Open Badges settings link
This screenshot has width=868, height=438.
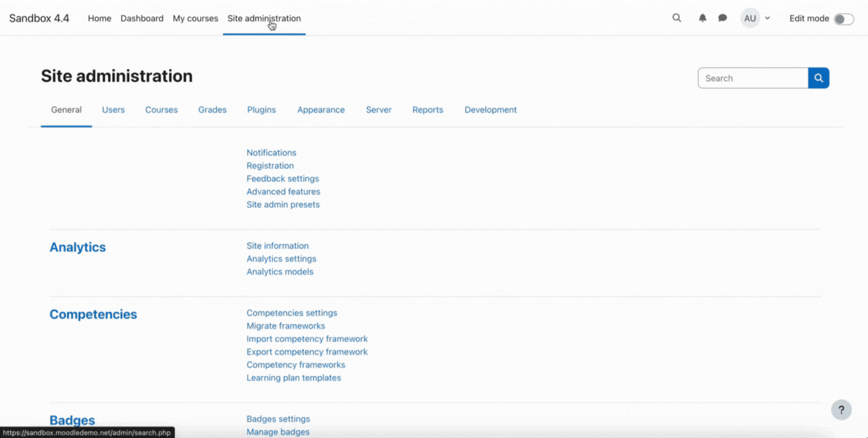point(279,419)
